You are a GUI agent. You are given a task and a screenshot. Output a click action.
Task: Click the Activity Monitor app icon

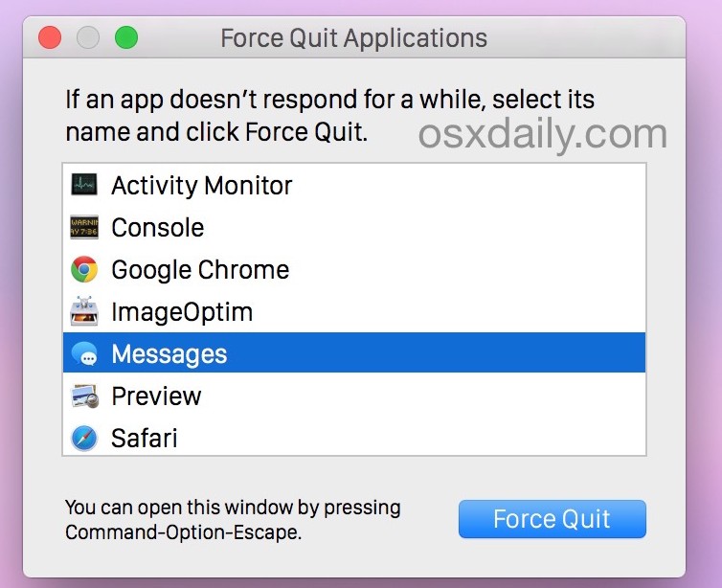click(x=84, y=186)
